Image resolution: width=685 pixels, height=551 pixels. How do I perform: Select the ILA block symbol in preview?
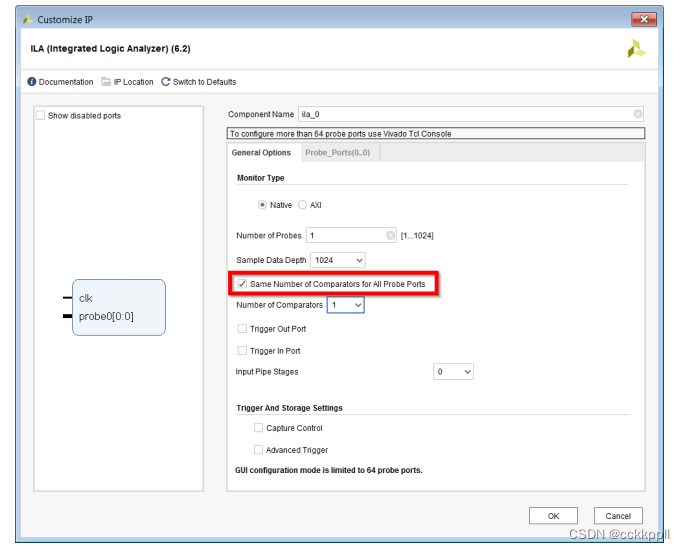pyautogui.click(x=119, y=308)
